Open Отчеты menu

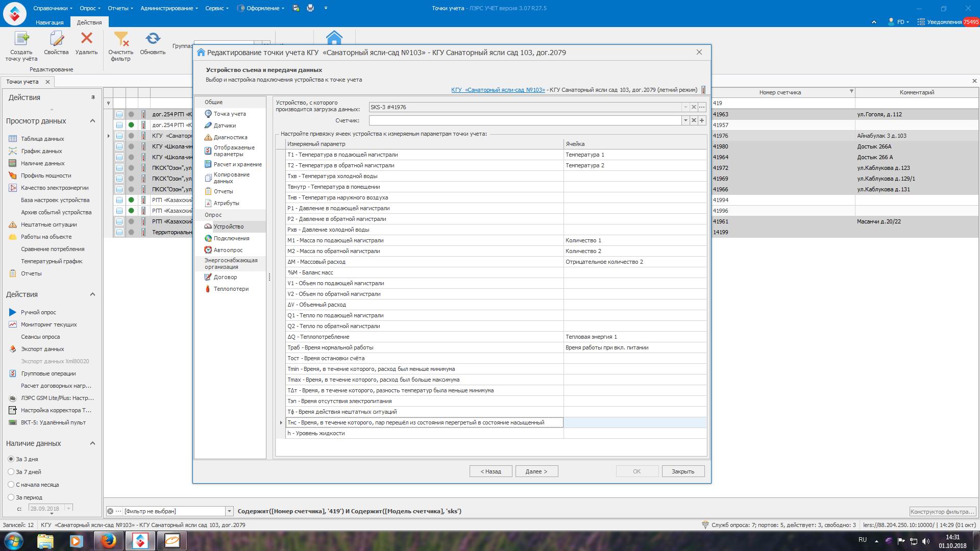coord(120,8)
